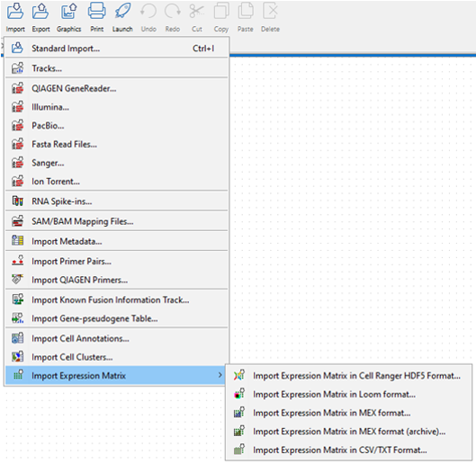Click the Illumina entry icon
Viewport: 476px width, 464px height.
coord(17,107)
